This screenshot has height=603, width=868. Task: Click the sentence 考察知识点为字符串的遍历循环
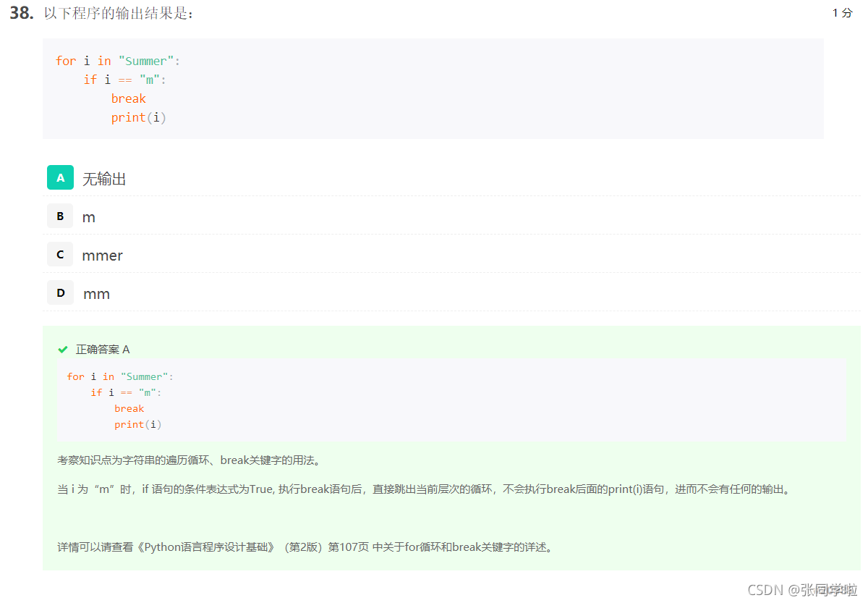tap(189, 460)
